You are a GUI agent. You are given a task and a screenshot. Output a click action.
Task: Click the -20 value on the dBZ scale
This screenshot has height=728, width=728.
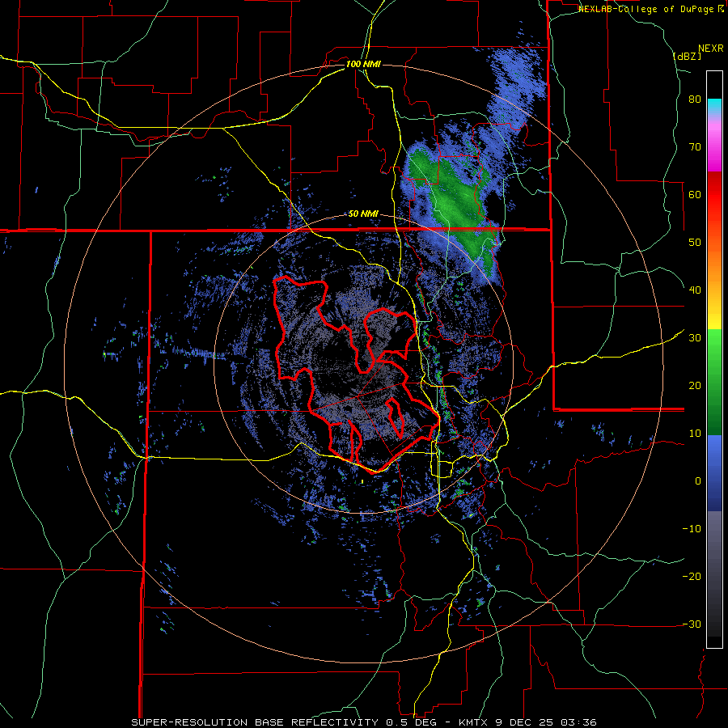[x=692, y=577]
